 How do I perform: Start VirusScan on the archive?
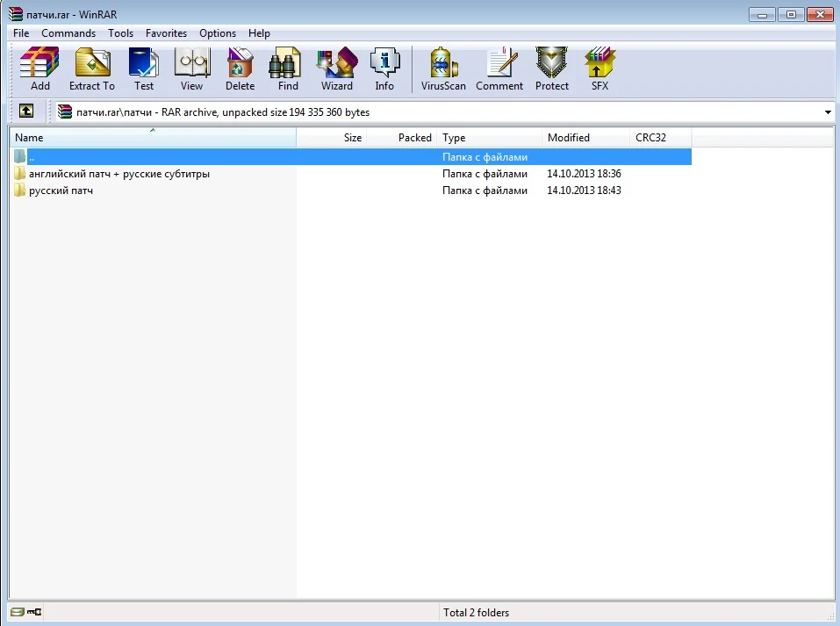[x=443, y=68]
